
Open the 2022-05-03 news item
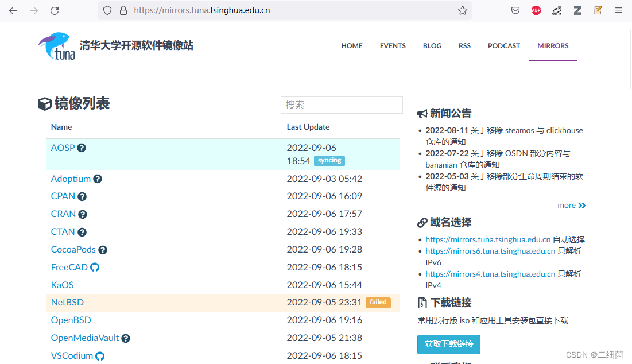point(504,182)
